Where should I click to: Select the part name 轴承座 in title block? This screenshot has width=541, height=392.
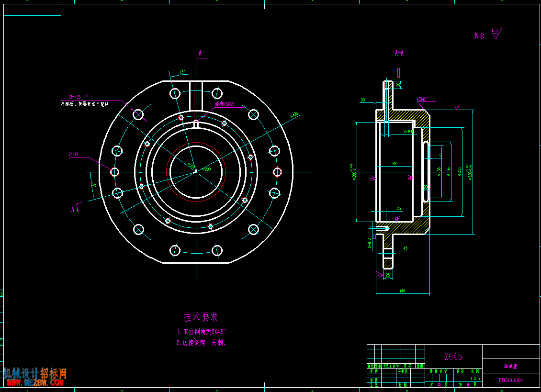(x=510, y=366)
